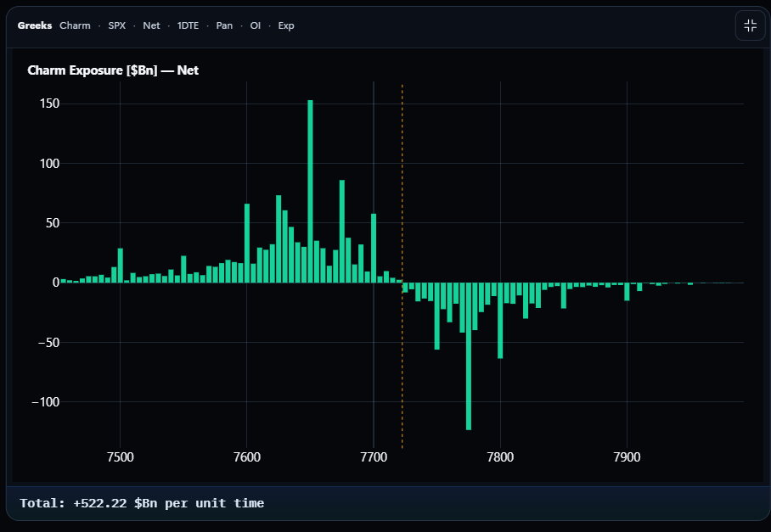Image resolution: width=771 pixels, height=532 pixels.
Task: Click the collapse/exit fullscreen icon
Action: point(750,25)
